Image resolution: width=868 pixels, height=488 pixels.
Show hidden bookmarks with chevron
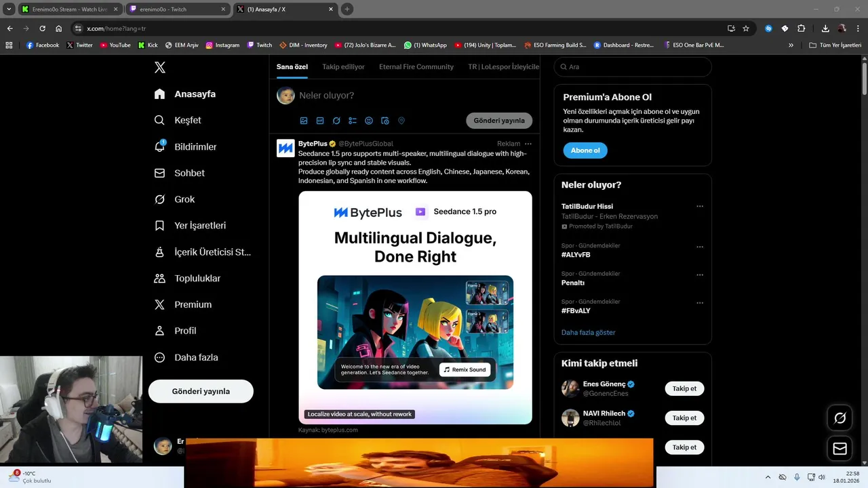(x=791, y=45)
